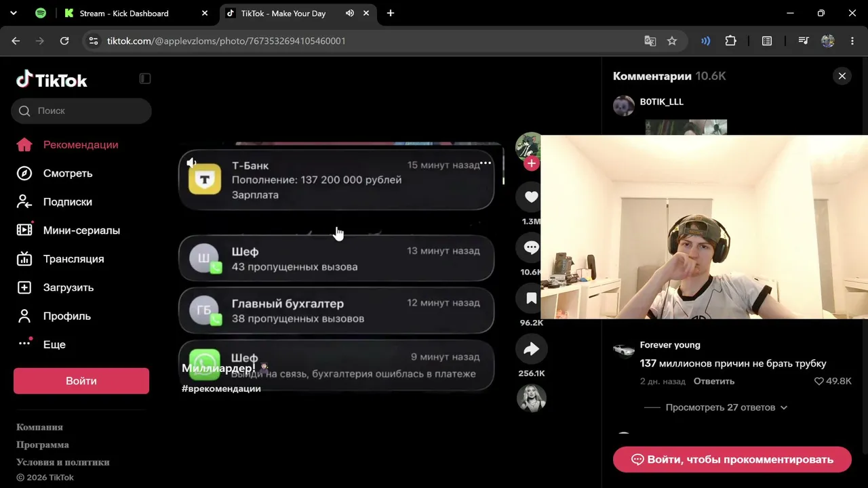Image resolution: width=868 pixels, height=488 pixels.
Task: Open a new browser tab
Action: (x=391, y=13)
